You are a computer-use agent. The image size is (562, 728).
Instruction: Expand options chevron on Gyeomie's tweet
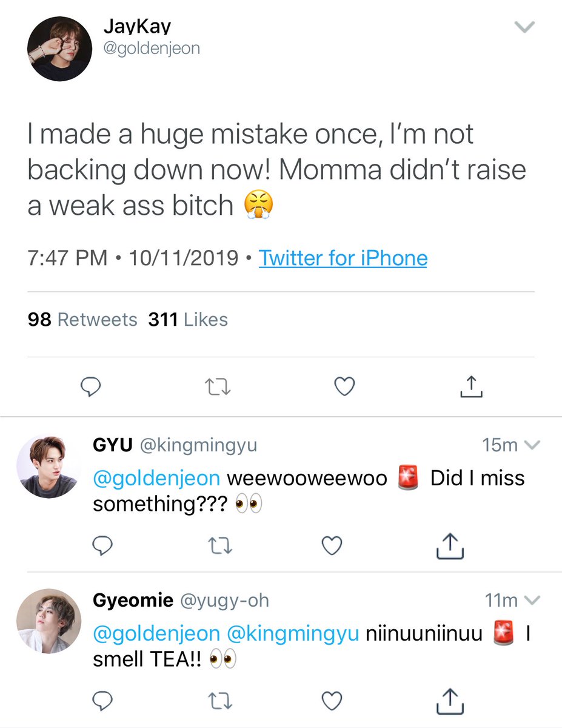click(x=531, y=601)
